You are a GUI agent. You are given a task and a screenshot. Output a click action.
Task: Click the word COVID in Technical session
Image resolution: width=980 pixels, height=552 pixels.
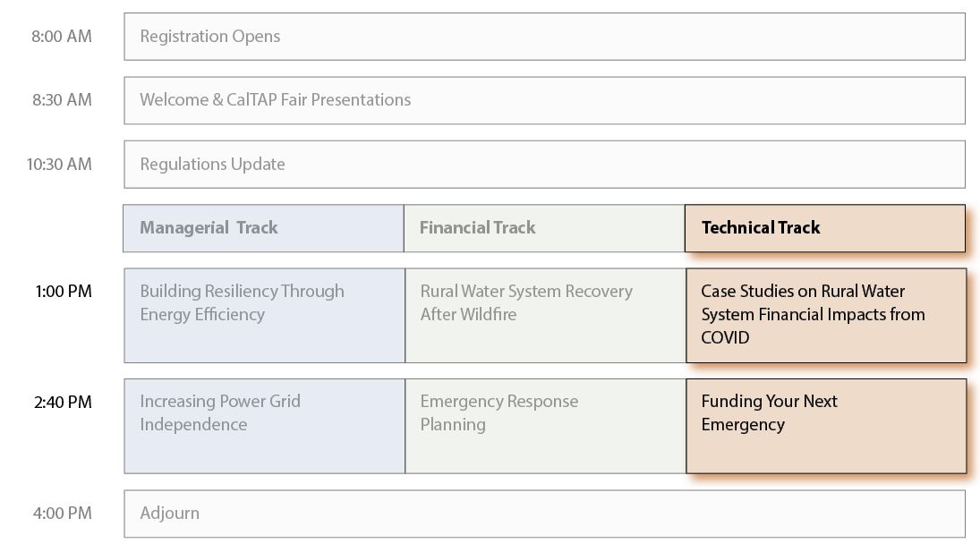[x=725, y=338]
